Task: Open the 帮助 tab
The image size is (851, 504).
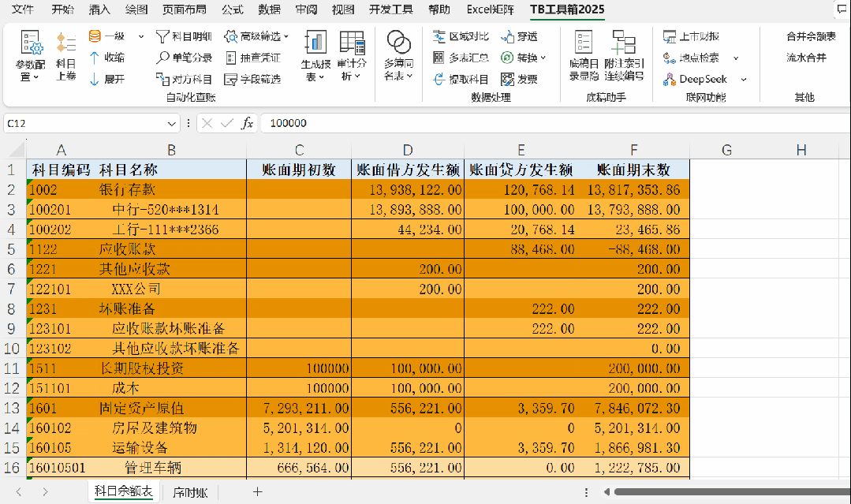Action: pos(439,9)
